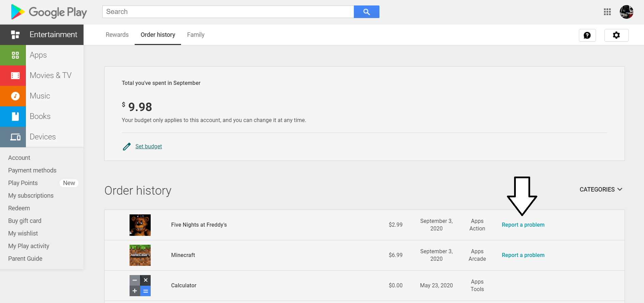Report a problem for Minecraft
The image size is (644, 303).
pos(523,255)
